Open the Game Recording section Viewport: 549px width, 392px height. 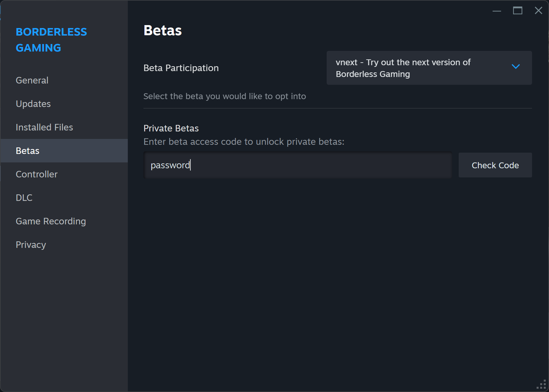click(x=64, y=221)
